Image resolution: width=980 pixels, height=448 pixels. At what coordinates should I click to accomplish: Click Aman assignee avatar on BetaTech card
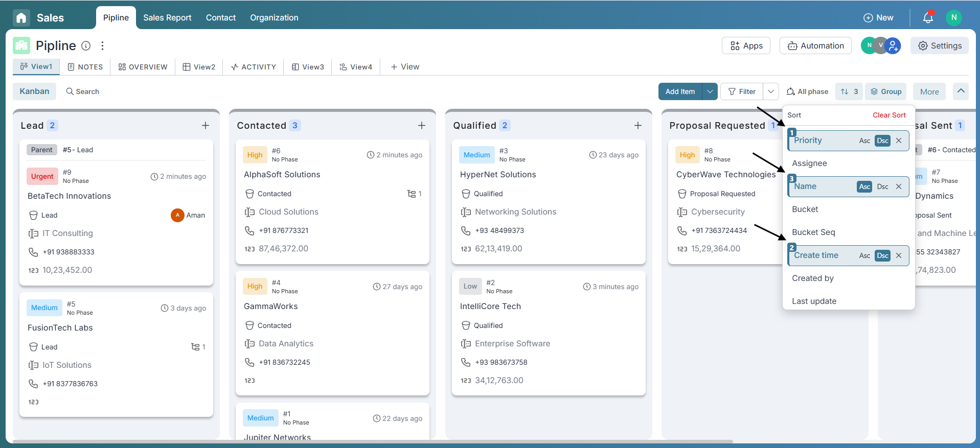point(177,215)
